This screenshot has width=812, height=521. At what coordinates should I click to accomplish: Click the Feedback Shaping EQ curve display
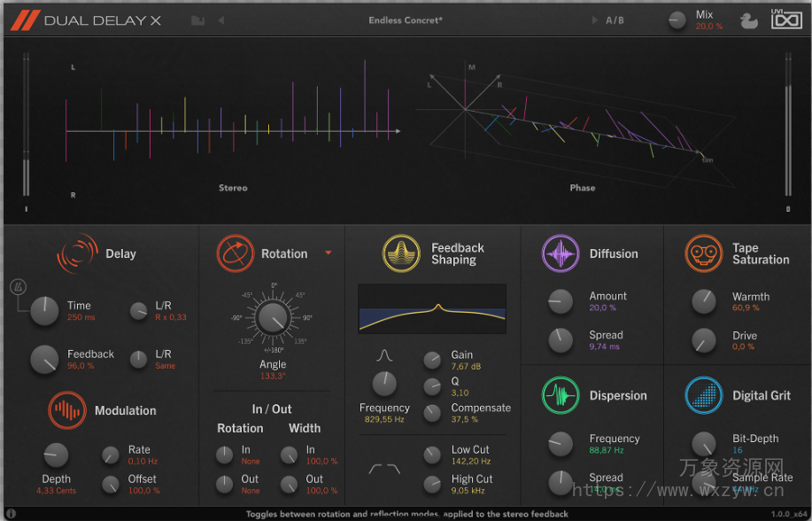[x=432, y=307]
